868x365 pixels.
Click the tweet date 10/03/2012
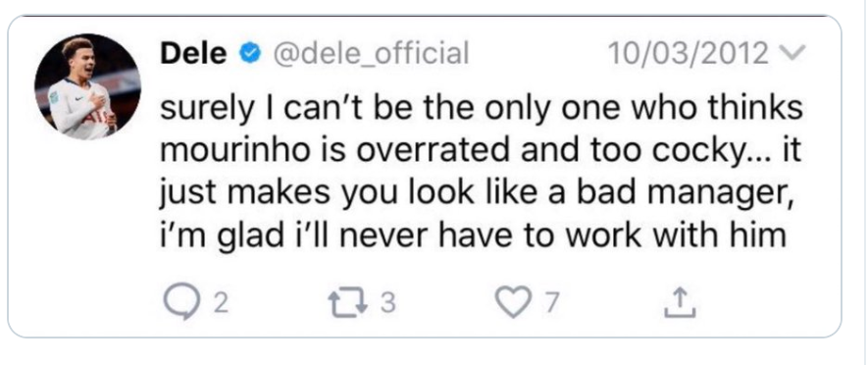pyautogui.click(x=689, y=54)
